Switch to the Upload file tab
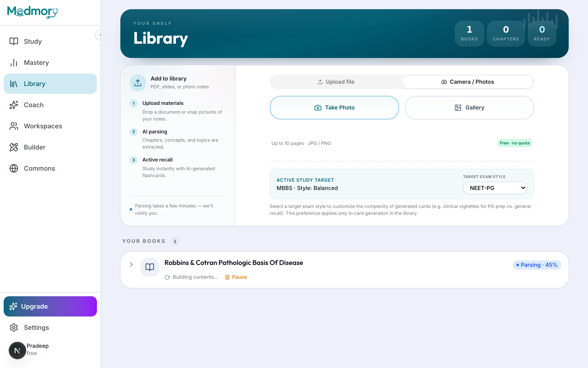Viewport: 588px width, 368px height. click(336, 82)
